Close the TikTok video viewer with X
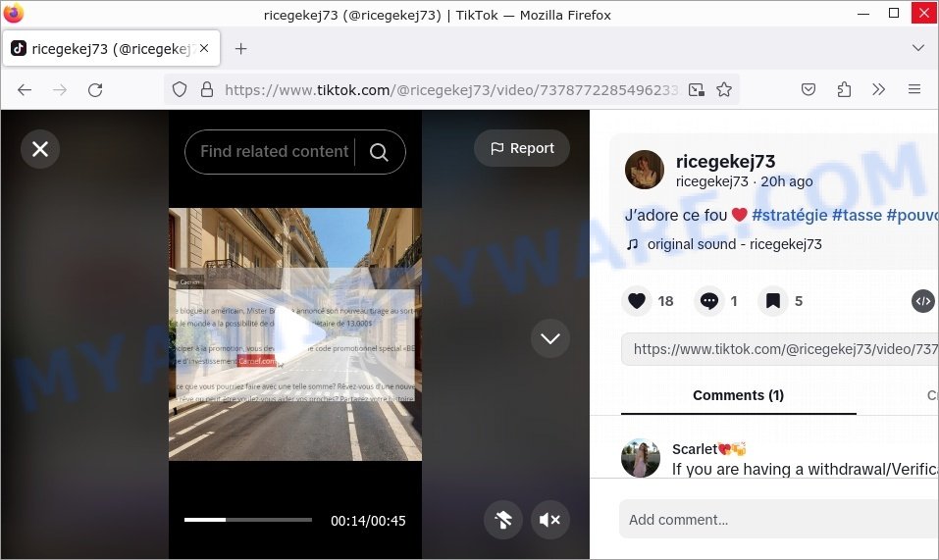 pyautogui.click(x=40, y=149)
